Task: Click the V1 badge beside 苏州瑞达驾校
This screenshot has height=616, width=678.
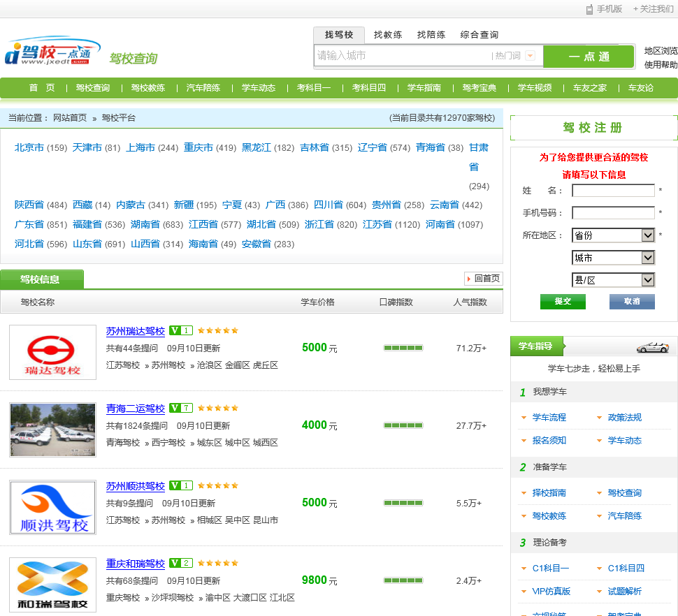Action: 181,330
